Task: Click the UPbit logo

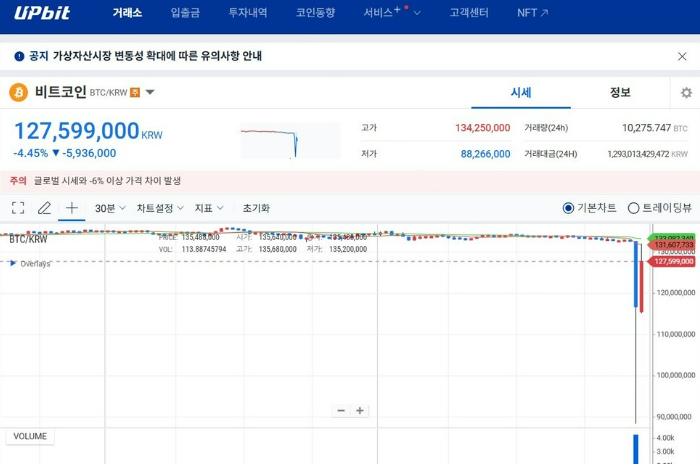Action: click(42, 13)
